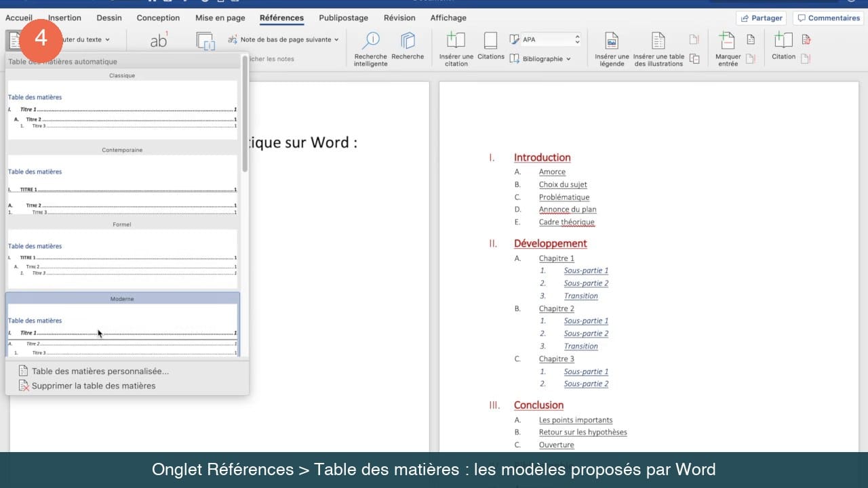This screenshot has width=868, height=488.
Task: Click the Citation mark button
Action: point(783,46)
